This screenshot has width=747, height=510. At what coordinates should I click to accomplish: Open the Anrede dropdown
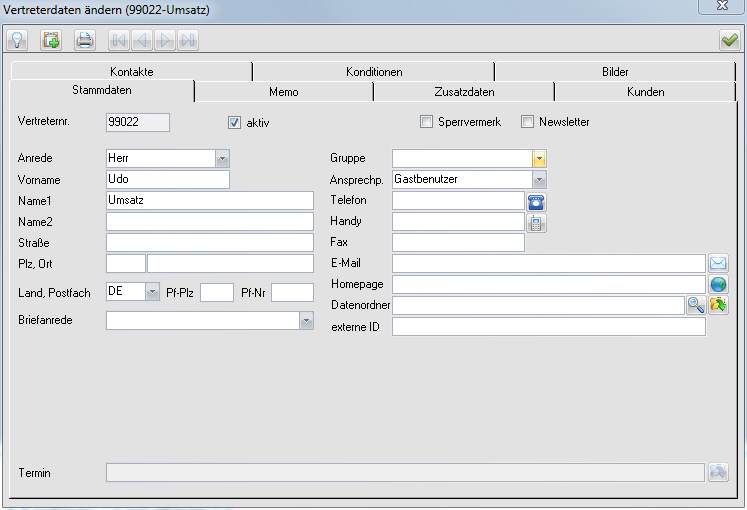point(222,159)
